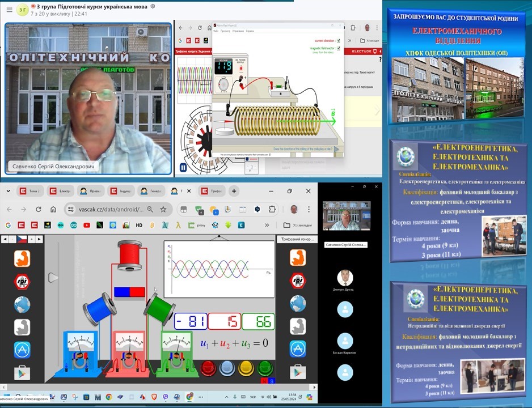Go to the browser home page
The image size is (532, 408).
click(x=53, y=210)
